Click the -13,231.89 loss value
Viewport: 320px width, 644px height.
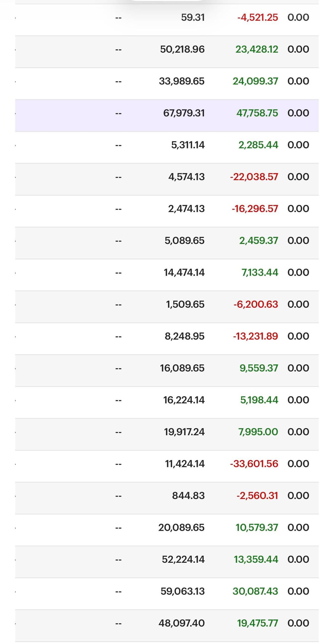(255, 336)
